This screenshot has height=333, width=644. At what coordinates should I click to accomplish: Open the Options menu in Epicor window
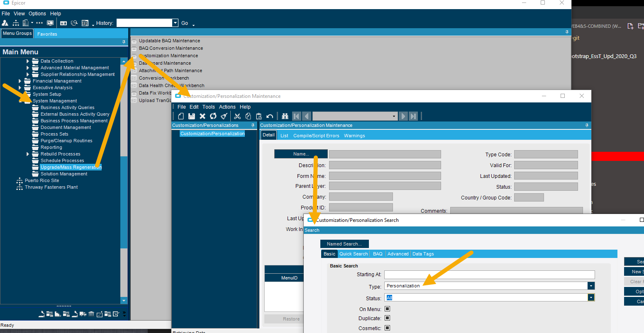click(37, 14)
